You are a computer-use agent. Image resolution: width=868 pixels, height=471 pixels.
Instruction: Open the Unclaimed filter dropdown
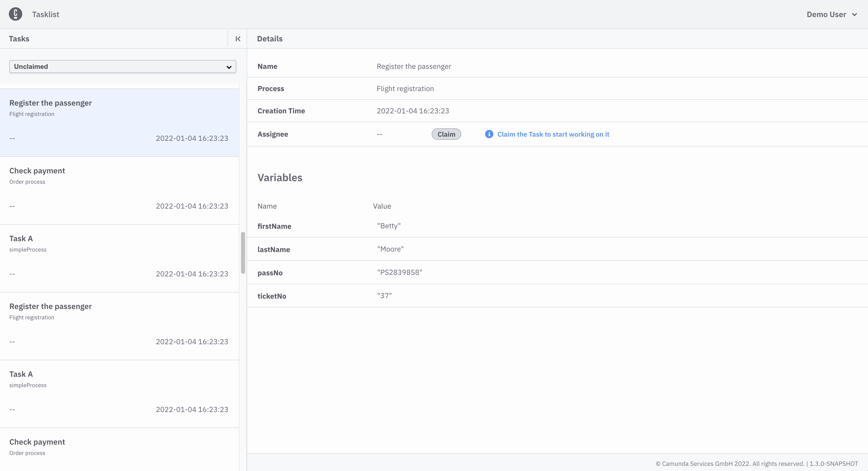pos(123,67)
